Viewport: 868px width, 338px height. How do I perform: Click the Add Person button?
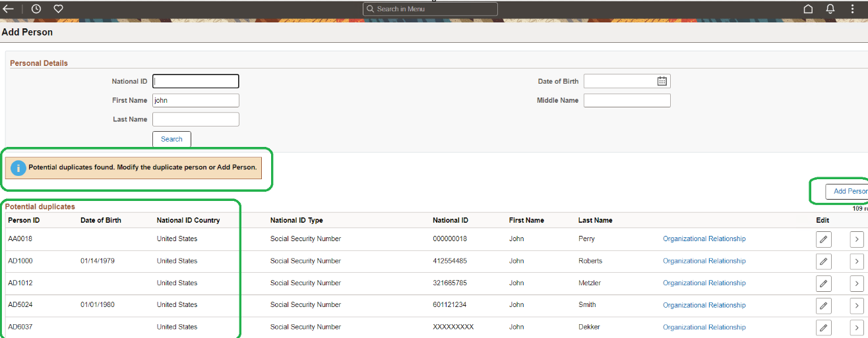pyautogui.click(x=847, y=191)
